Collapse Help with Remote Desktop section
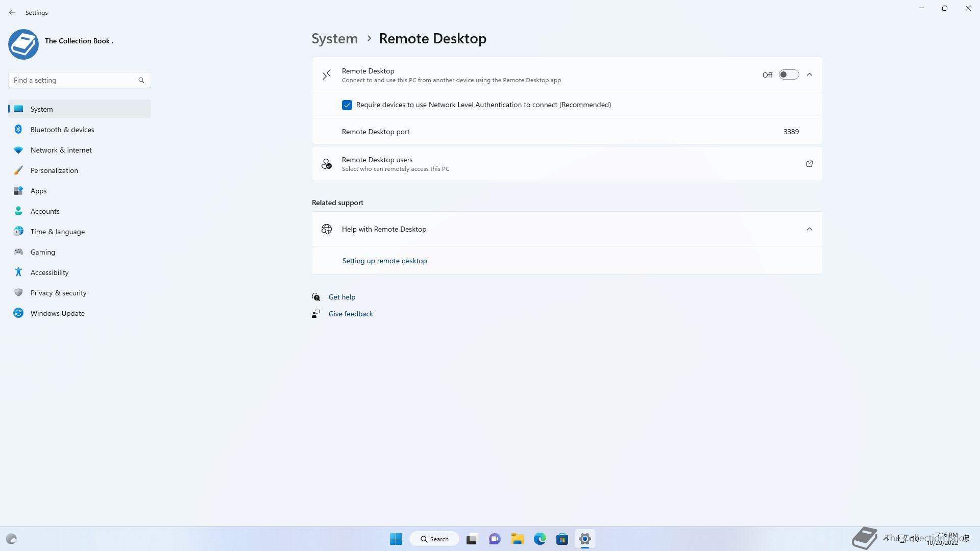The width and height of the screenshot is (980, 551). [809, 229]
